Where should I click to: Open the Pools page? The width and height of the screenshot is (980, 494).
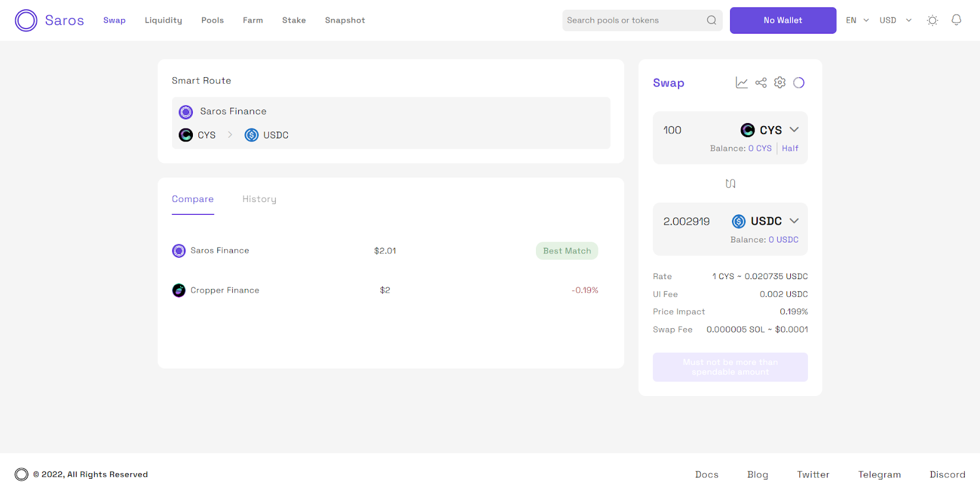(x=213, y=20)
